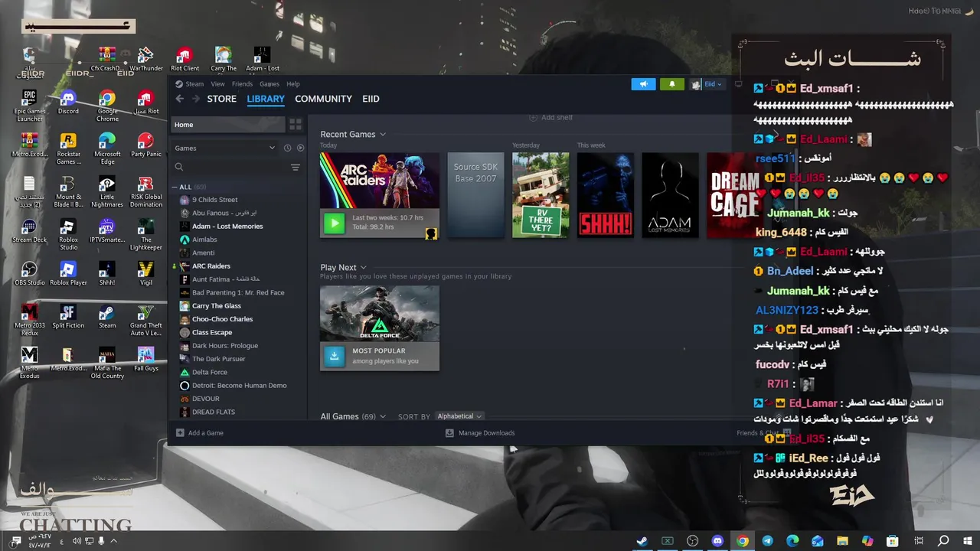Viewport: 980px width, 551px height.
Task: Click Add shelf
Action: (551, 117)
